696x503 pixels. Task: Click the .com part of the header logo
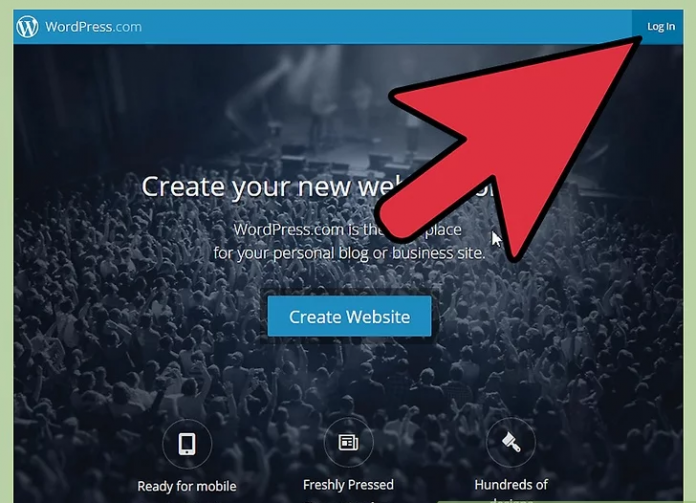[x=127, y=27]
